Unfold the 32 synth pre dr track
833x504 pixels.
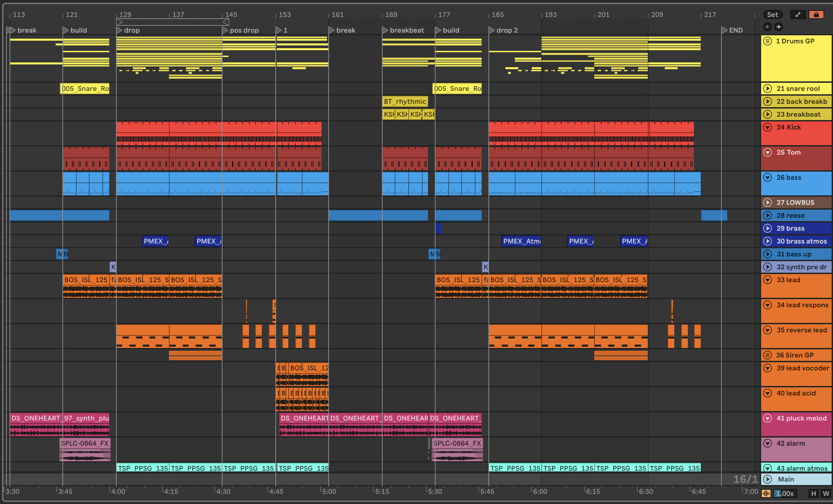(x=768, y=267)
